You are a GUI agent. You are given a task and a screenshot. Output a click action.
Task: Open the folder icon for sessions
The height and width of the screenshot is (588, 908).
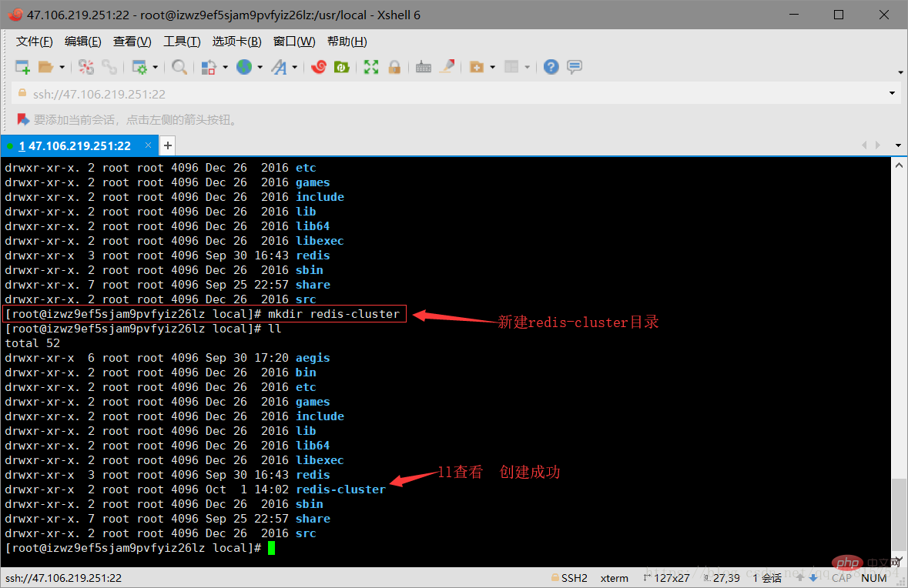point(45,67)
